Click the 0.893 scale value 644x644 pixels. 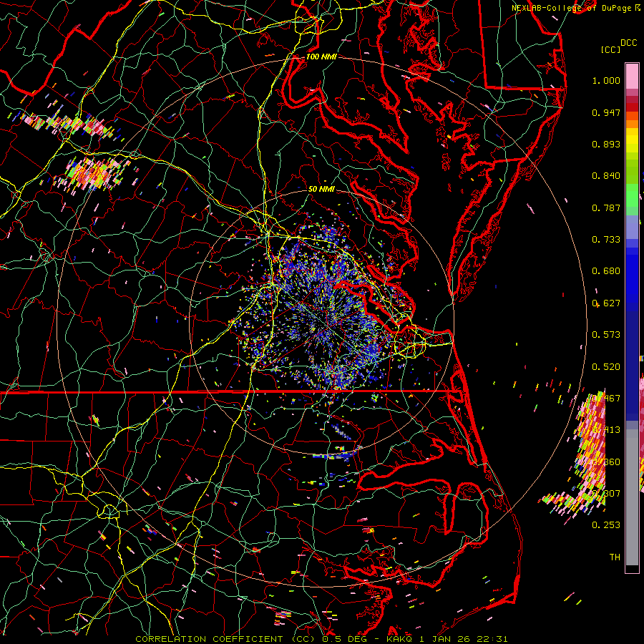pos(606,144)
